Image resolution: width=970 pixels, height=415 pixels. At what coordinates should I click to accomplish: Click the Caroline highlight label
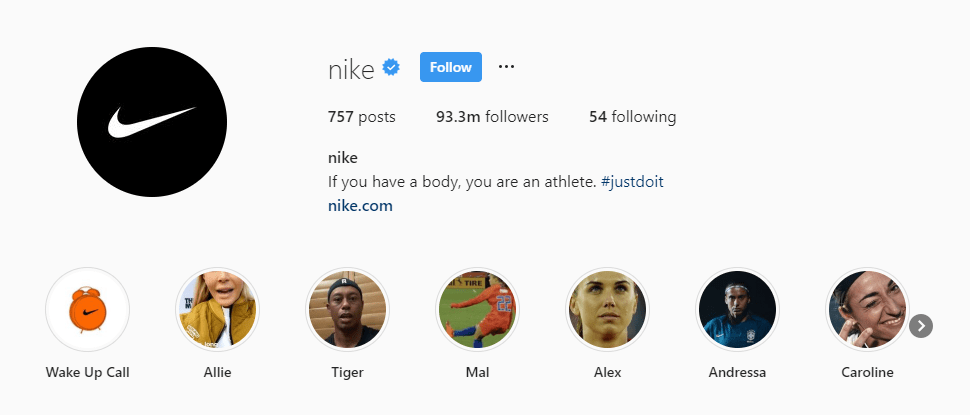pos(867,373)
